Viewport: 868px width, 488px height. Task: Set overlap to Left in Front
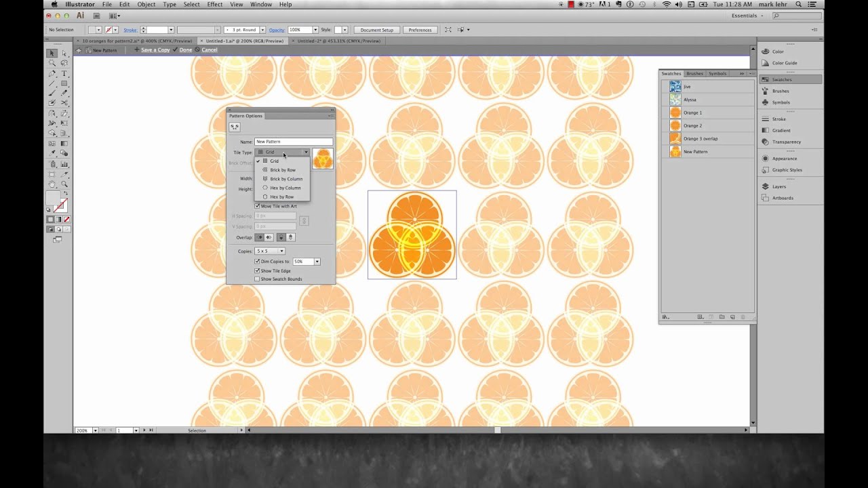(259, 237)
